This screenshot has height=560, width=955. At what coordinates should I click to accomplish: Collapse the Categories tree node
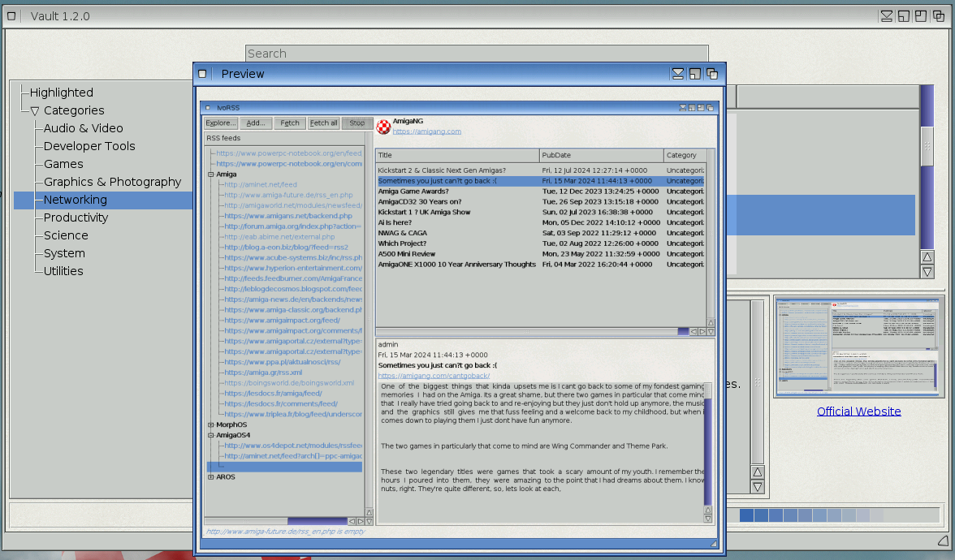pos(34,111)
